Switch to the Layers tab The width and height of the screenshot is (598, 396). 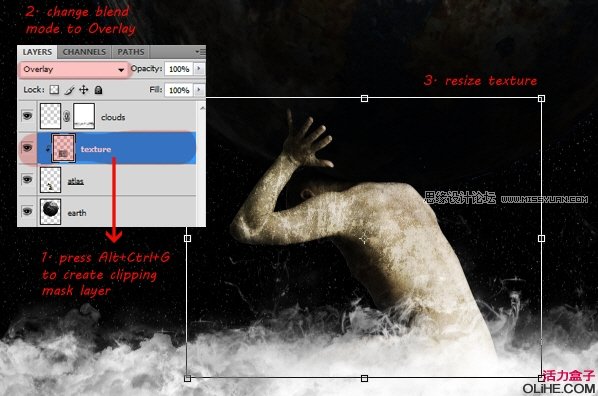tap(37, 52)
